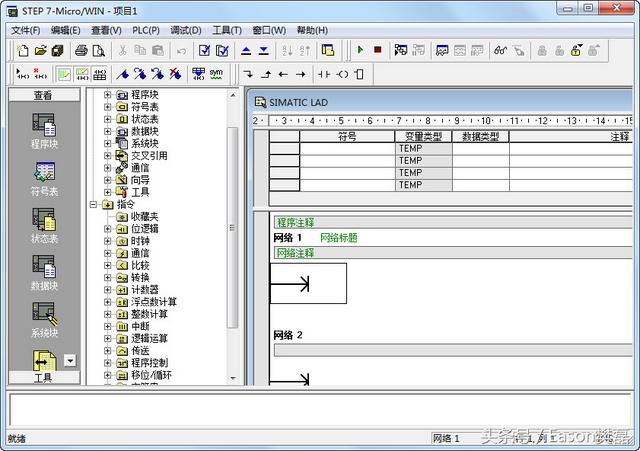
Task: Download to PLC with down-arrow icon
Action: coord(264,51)
